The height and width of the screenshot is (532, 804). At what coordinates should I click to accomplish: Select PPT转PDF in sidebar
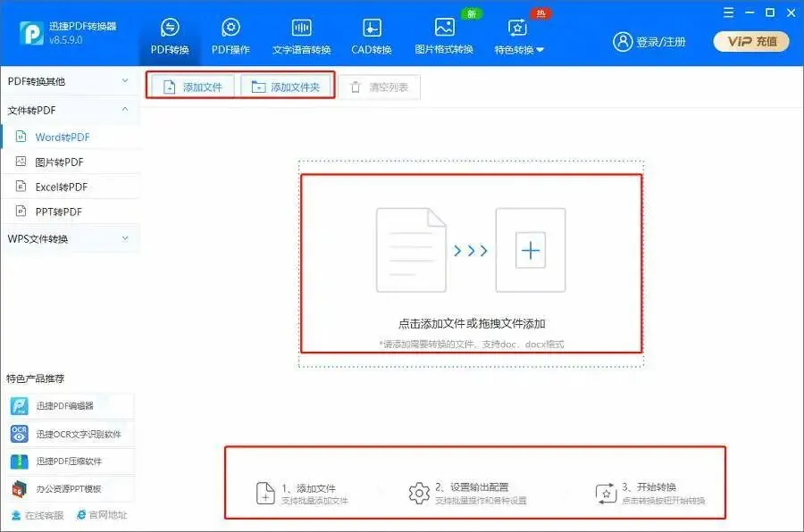tap(71, 212)
